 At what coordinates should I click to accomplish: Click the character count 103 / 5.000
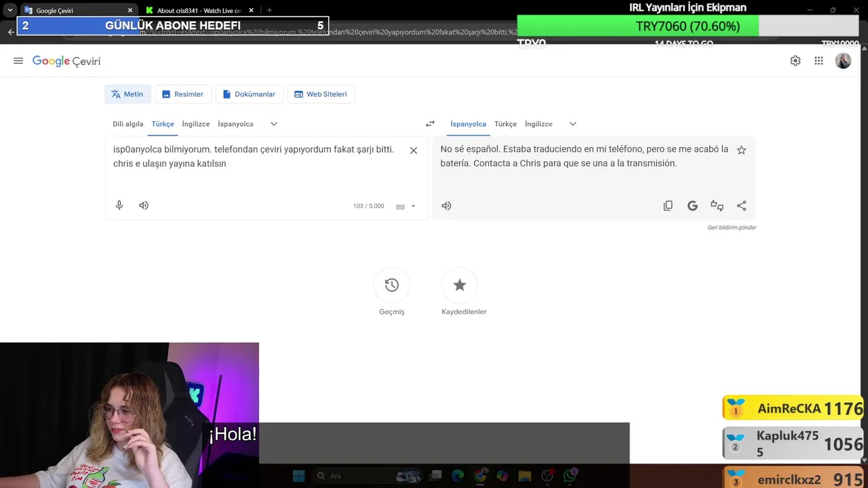click(368, 206)
